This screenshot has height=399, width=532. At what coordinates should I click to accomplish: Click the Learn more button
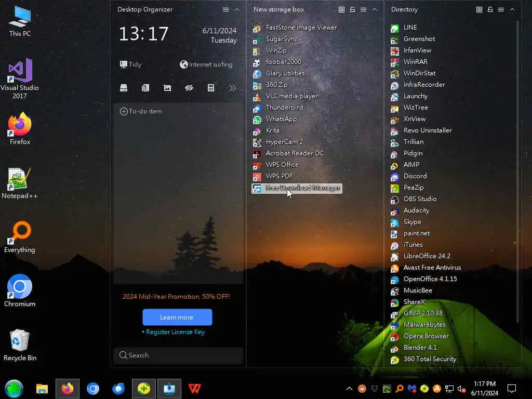click(x=177, y=317)
